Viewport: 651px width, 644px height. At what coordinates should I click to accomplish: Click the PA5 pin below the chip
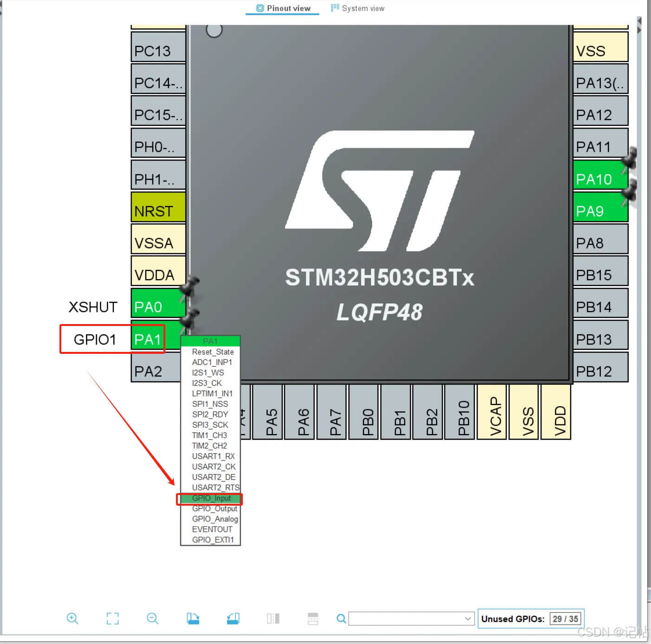click(x=268, y=412)
